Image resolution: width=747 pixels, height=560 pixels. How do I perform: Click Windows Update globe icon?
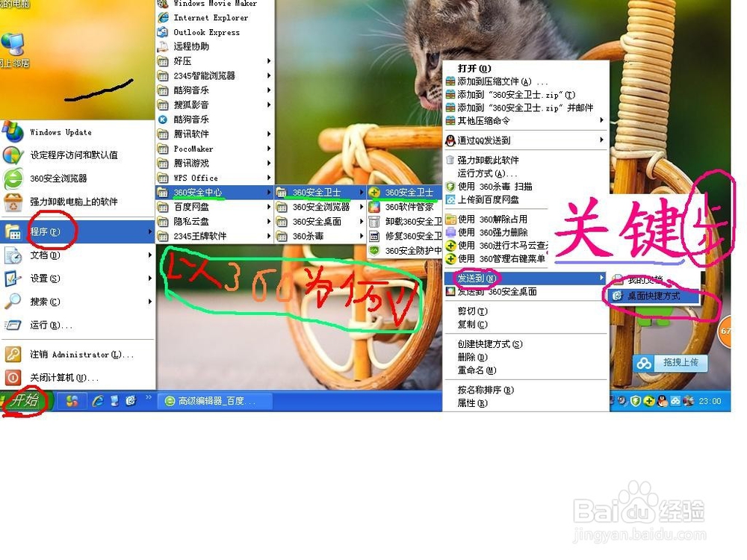(x=13, y=131)
